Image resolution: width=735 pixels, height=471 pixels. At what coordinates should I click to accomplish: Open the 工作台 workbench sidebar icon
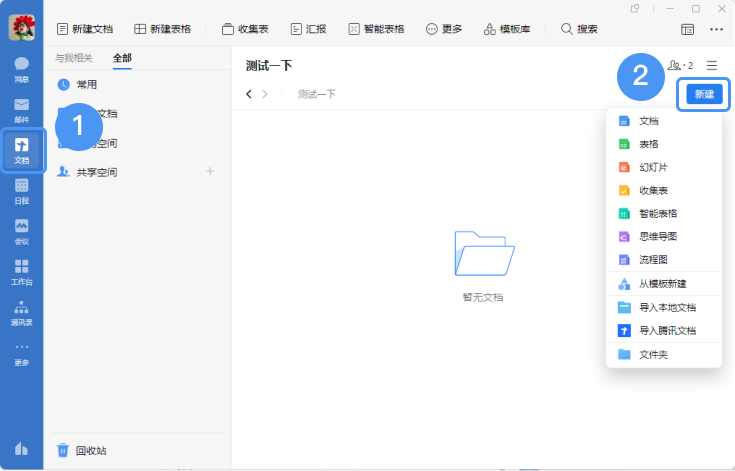coord(22,272)
